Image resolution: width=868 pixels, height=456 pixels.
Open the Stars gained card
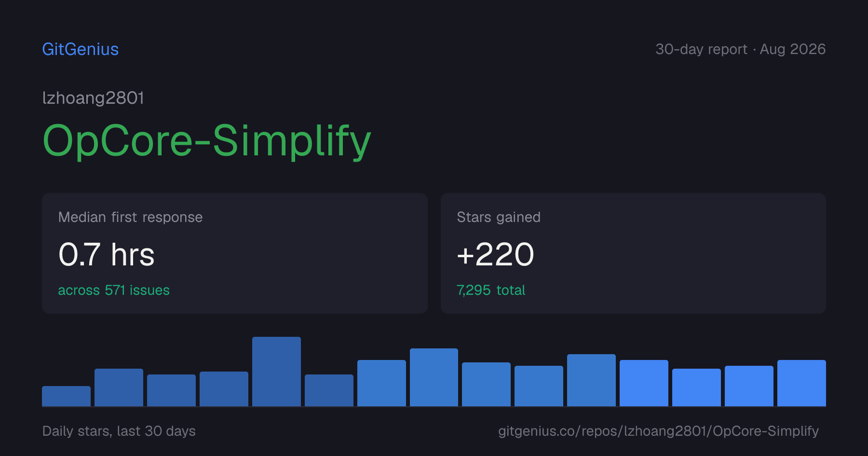[633, 253]
